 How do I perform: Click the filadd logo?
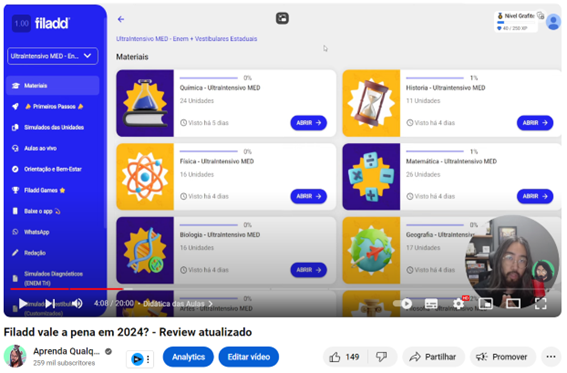tap(52, 23)
